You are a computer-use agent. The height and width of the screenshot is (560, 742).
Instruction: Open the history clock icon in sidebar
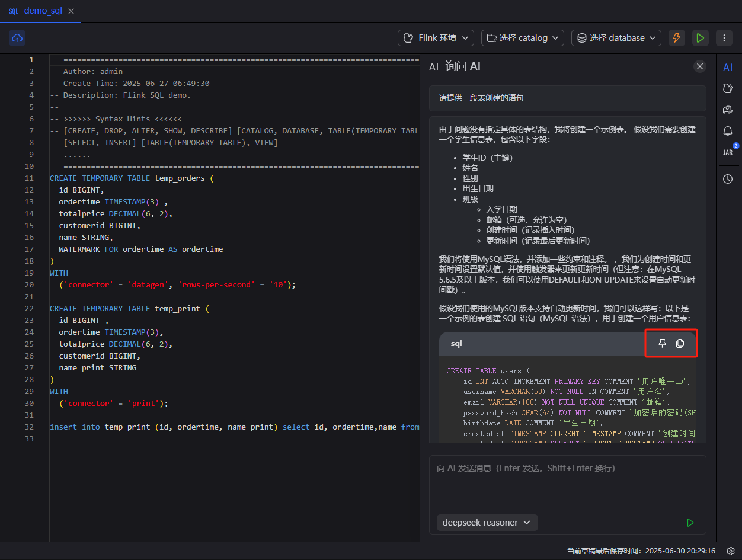pos(728,179)
